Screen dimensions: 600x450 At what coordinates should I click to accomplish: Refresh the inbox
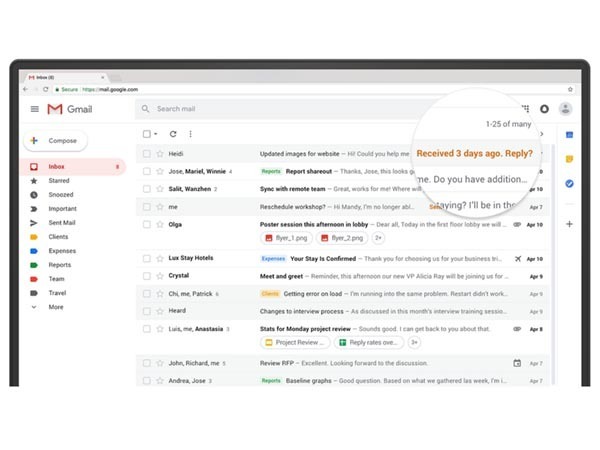(173, 134)
